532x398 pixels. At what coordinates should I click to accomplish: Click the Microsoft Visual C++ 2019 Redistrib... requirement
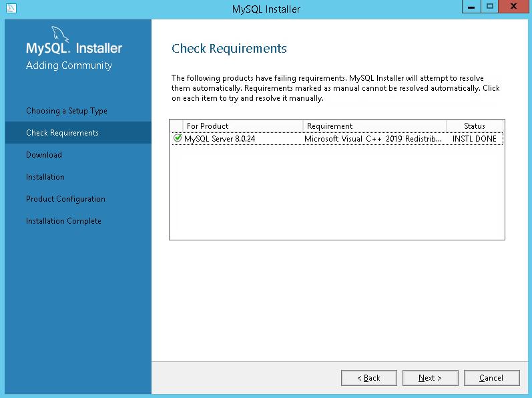(x=373, y=138)
